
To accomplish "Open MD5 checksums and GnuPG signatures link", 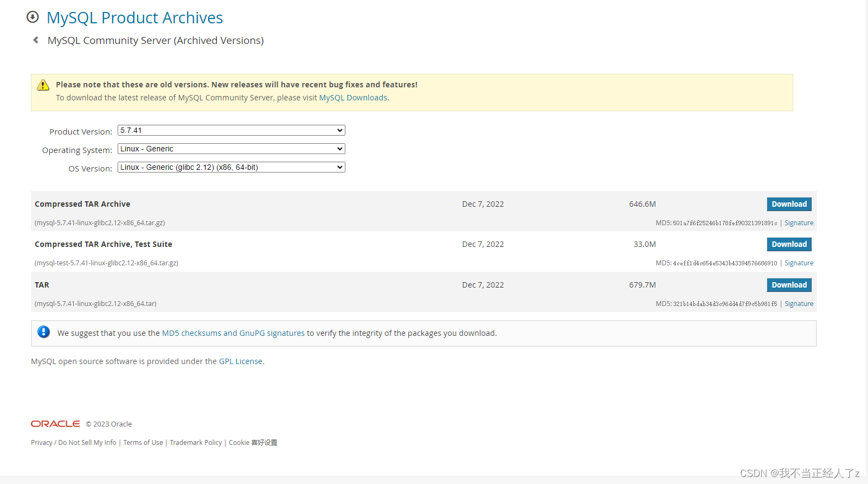I will [x=233, y=333].
